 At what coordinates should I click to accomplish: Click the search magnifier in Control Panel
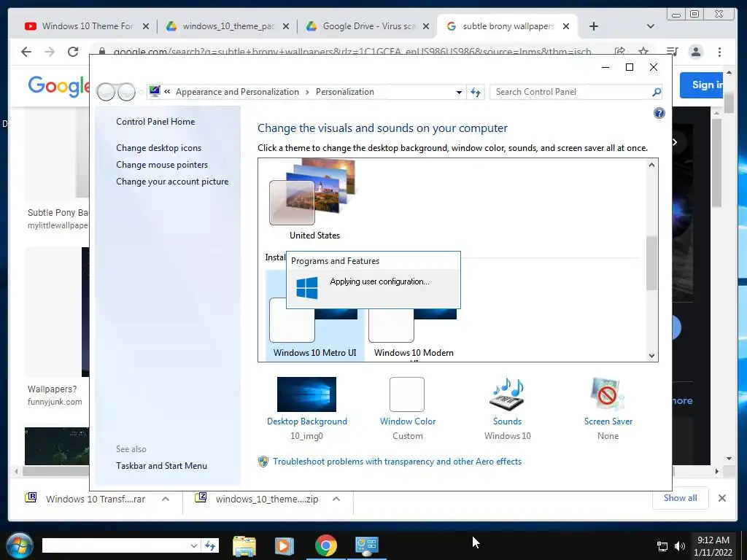pos(656,92)
